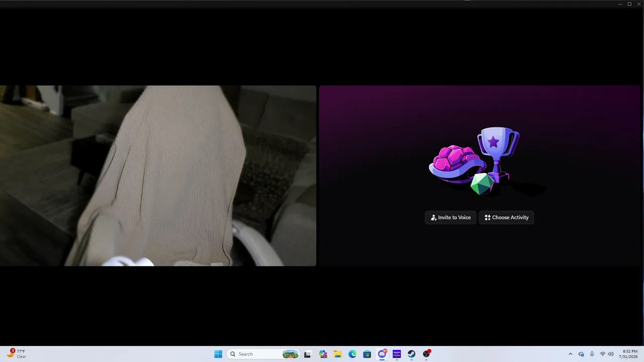Image resolution: width=644 pixels, height=362 pixels.
Task: Switch to Discord on the taskbar
Action: point(382,354)
